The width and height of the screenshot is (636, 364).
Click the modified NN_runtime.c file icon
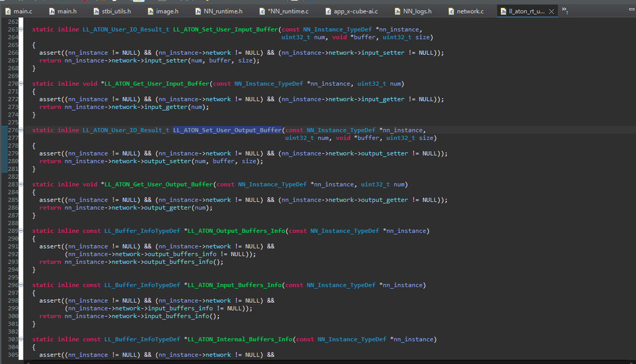(x=262, y=11)
